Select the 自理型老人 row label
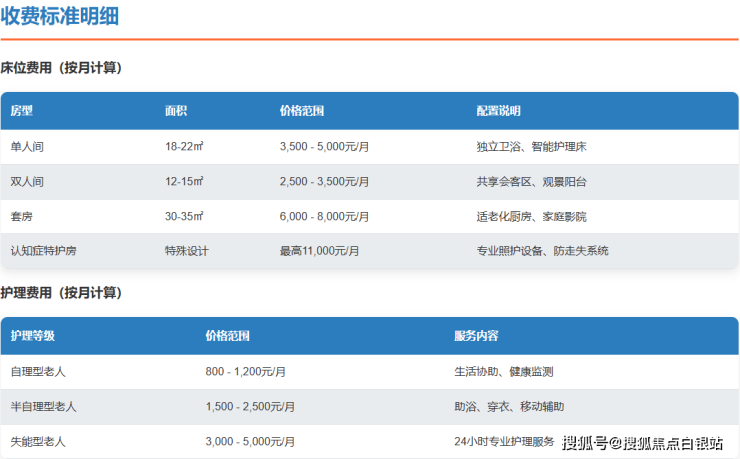740x459 pixels. (x=38, y=372)
